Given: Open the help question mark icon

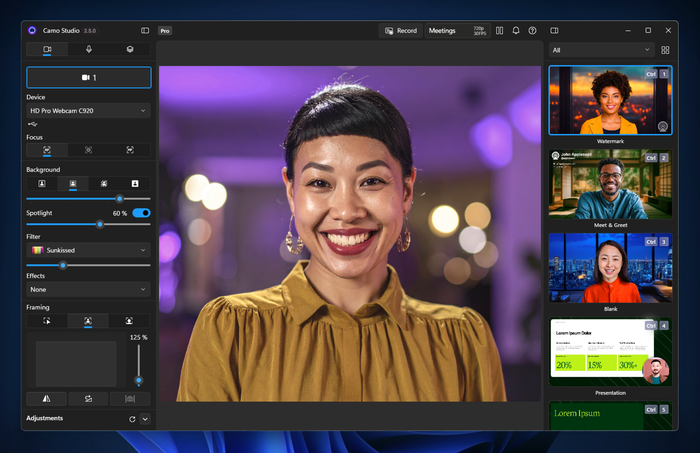Looking at the screenshot, I should tap(532, 30).
